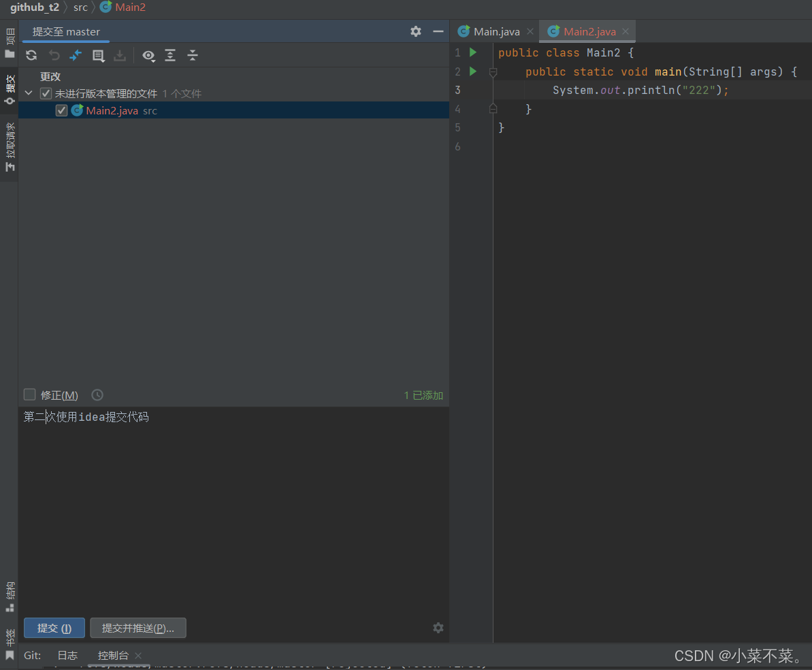Uncheck the Main2.java file checkbox
The height and width of the screenshot is (670, 812).
[x=61, y=110]
